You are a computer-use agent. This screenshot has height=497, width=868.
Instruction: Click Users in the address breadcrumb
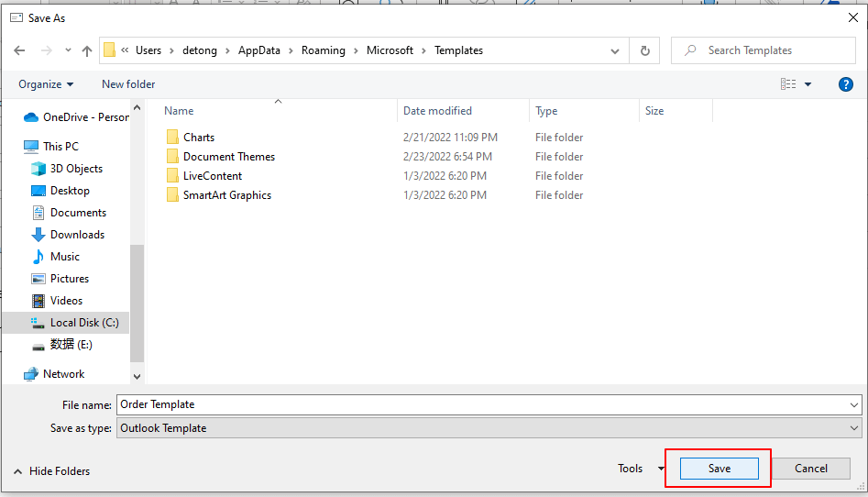(x=148, y=50)
